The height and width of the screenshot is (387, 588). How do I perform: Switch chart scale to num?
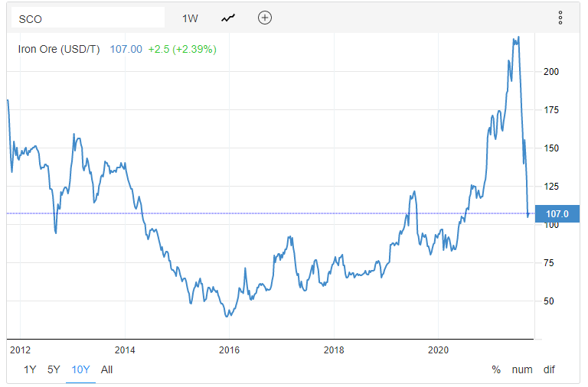pos(522,369)
